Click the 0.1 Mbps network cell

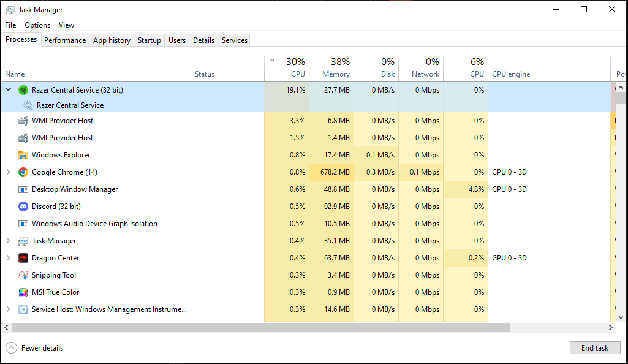point(421,172)
